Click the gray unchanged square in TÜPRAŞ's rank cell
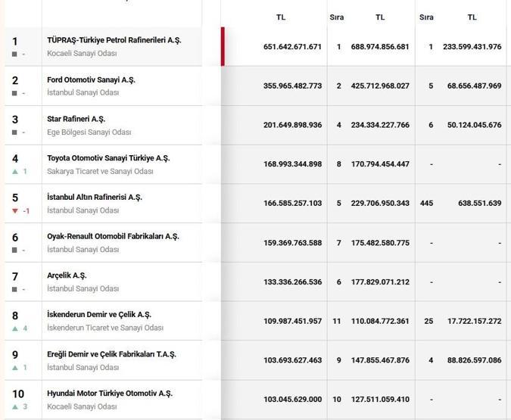The height and width of the screenshot is (420, 511). (14, 54)
